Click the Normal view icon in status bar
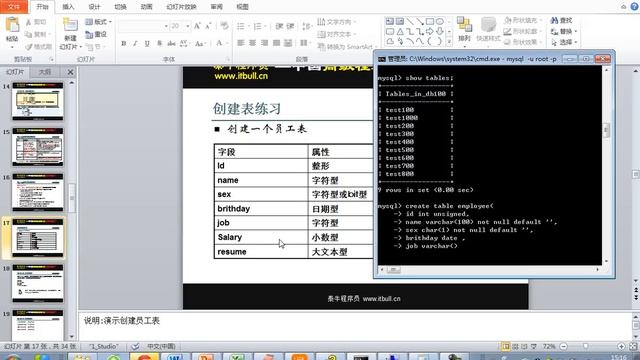Viewport: 640px width, 360px height. (506, 347)
